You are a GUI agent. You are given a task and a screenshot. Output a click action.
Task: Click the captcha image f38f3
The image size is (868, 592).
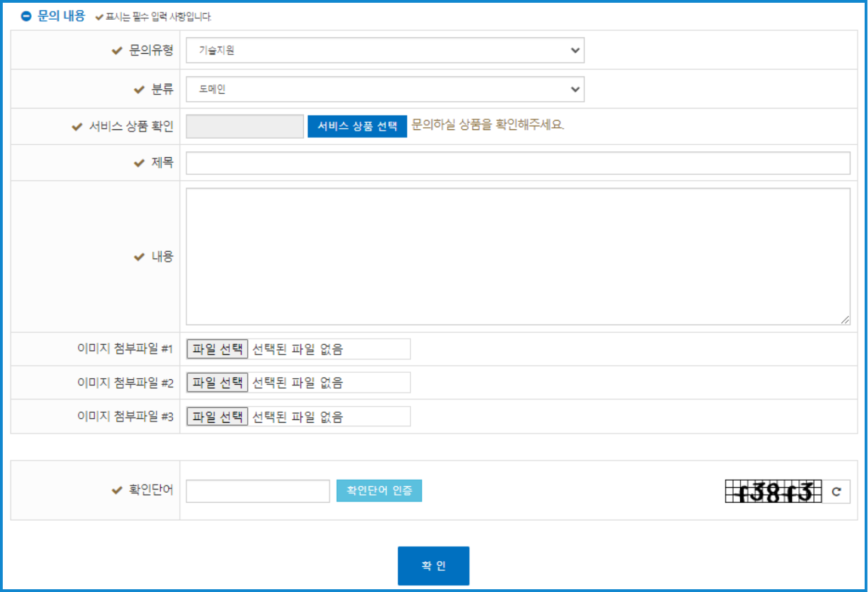point(773,492)
